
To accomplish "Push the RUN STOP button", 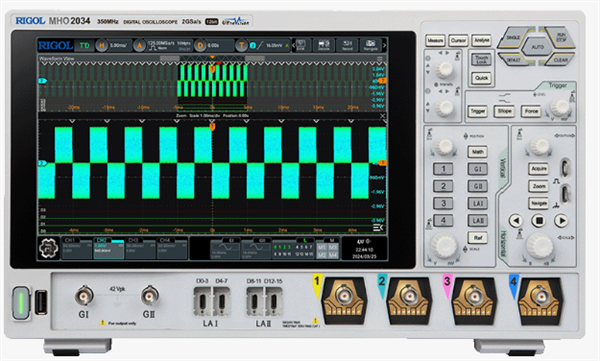I will (x=560, y=38).
